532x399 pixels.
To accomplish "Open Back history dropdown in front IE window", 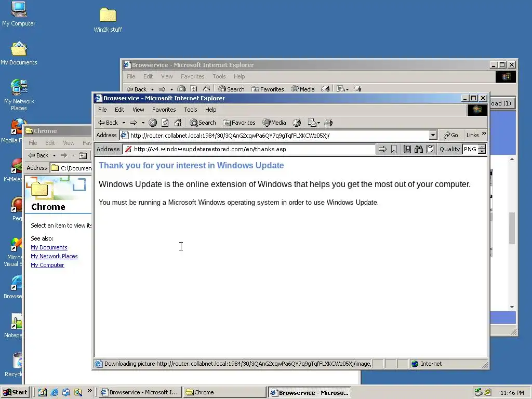I will 124,123.
